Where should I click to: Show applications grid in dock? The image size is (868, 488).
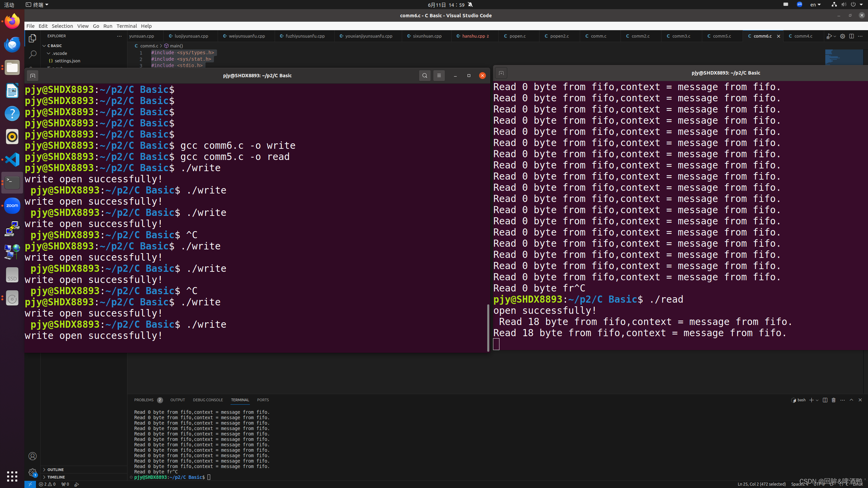pyautogui.click(x=12, y=476)
